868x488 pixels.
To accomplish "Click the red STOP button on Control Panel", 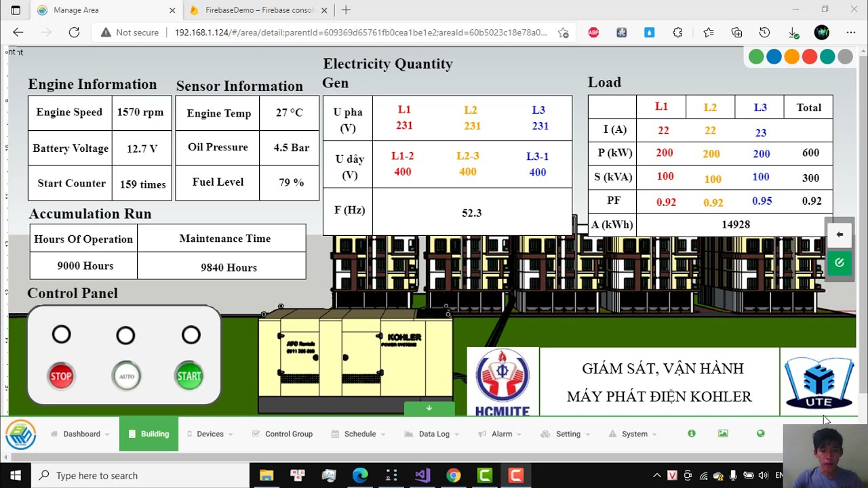I will (61, 376).
